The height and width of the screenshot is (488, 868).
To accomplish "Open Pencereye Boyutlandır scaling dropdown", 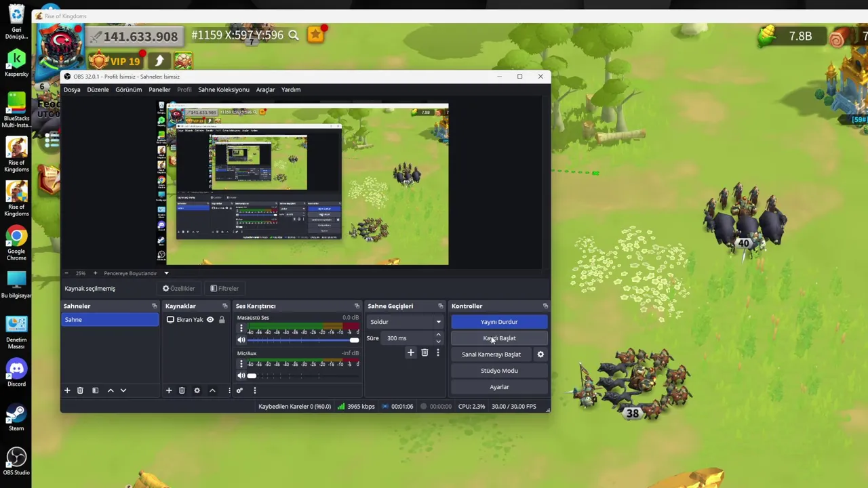I will tap(166, 273).
